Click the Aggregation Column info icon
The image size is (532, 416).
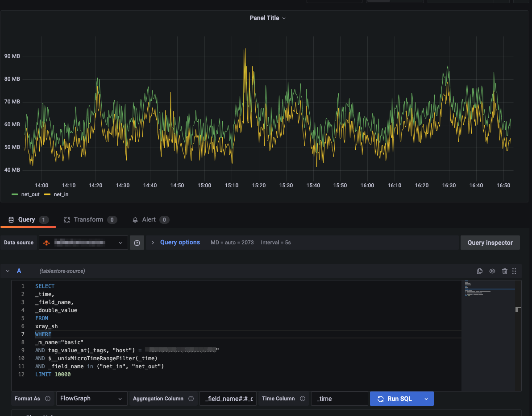192,398
